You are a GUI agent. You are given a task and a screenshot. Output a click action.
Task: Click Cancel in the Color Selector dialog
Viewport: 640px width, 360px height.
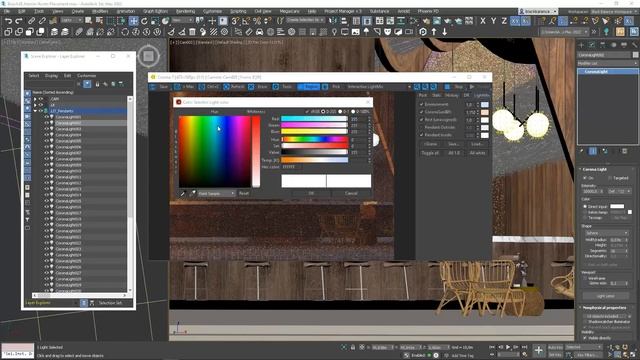point(351,193)
